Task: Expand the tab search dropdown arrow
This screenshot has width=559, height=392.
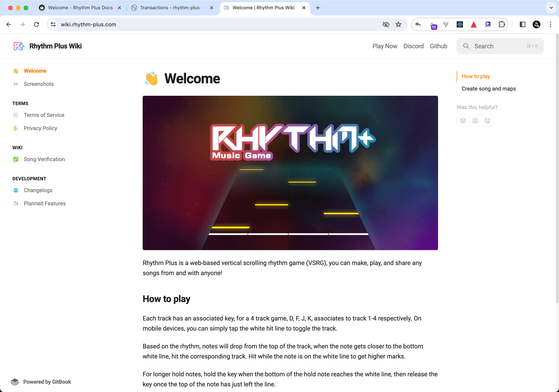Action: pos(551,8)
